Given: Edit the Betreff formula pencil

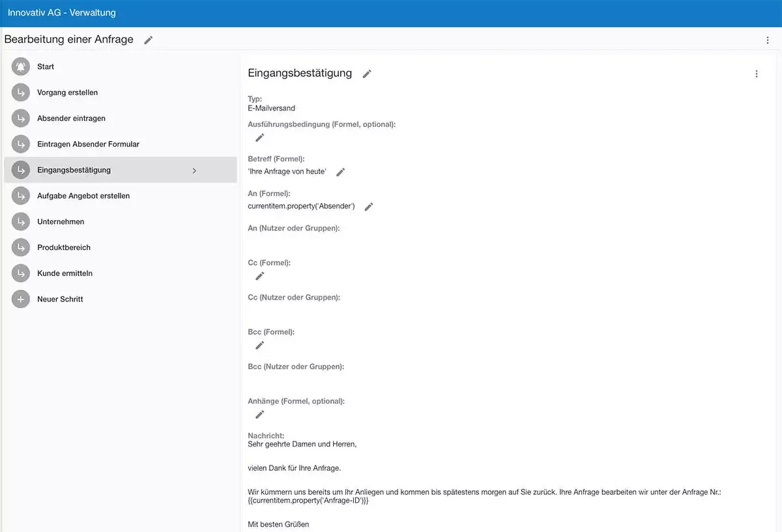Looking at the screenshot, I should (340, 172).
